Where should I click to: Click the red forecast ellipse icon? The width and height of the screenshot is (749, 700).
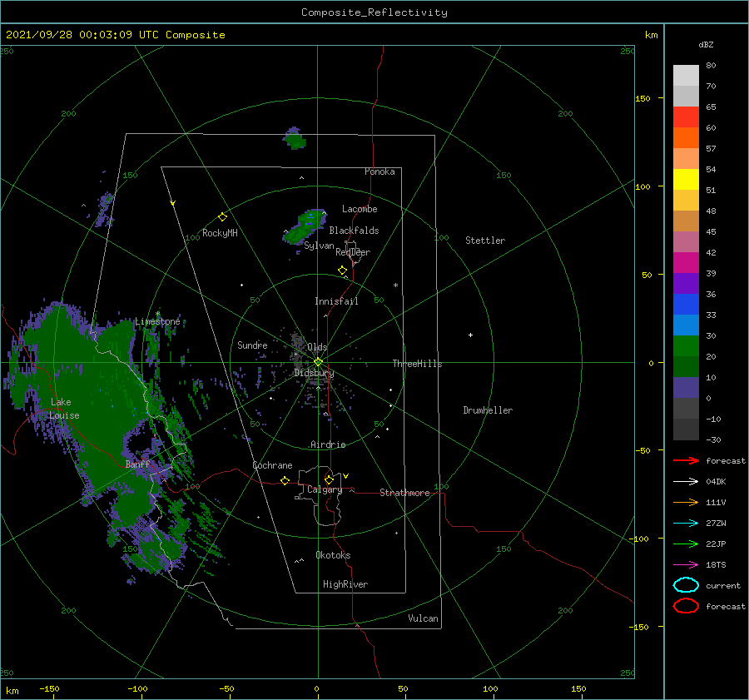[686, 606]
